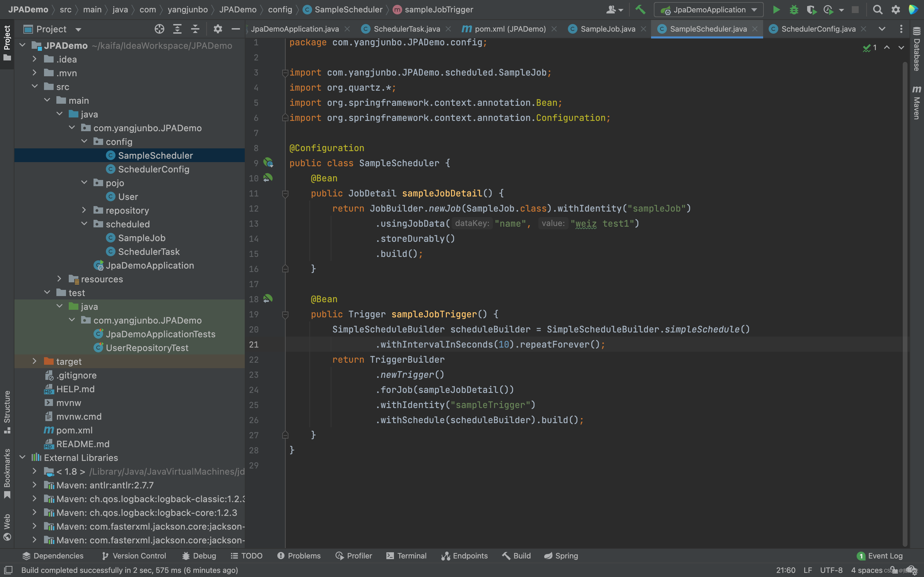Viewport: 924px width, 577px height.
Task: Toggle bookmark icon on line 18
Action: point(269,298)
